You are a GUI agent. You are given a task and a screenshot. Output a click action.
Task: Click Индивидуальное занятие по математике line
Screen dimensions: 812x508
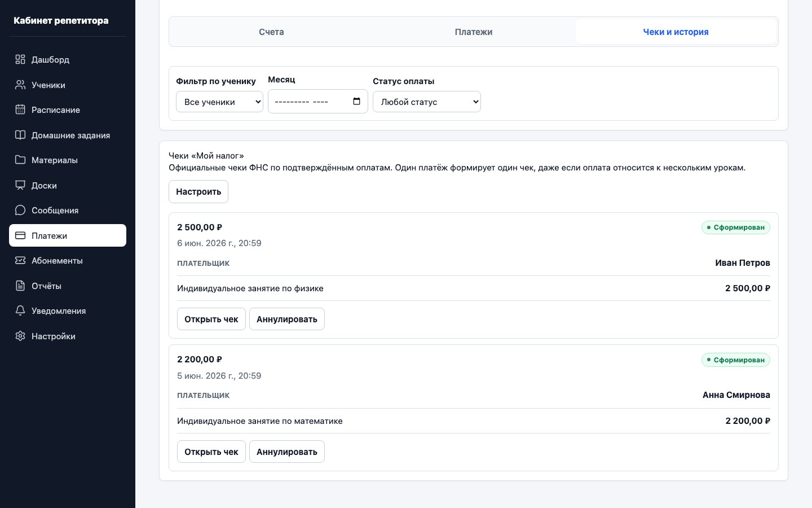260,421
